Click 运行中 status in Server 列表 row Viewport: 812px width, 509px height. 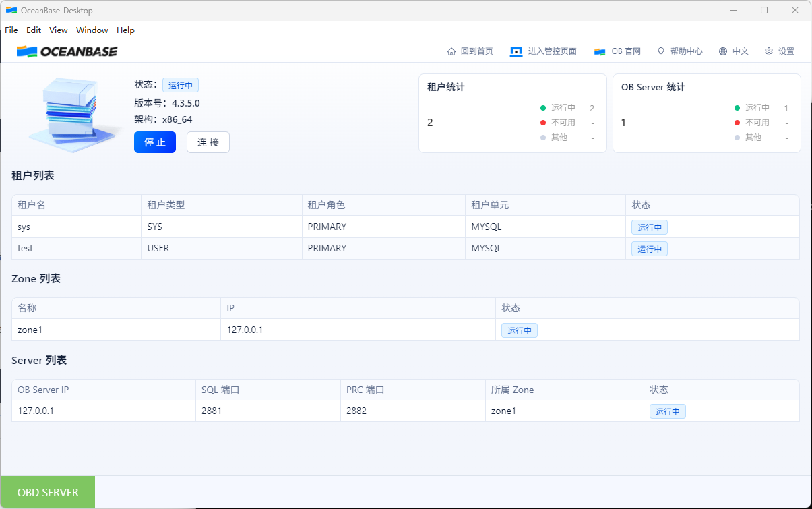pos(668,411)
